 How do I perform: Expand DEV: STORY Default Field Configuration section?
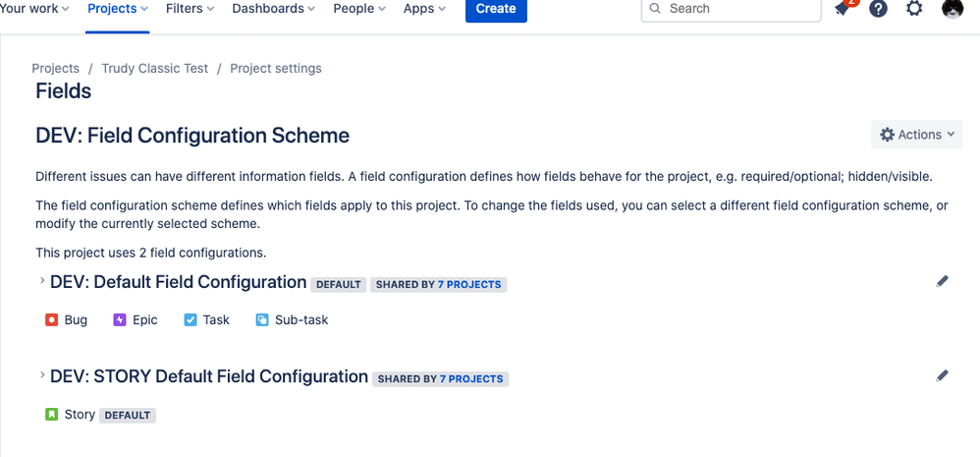tap(42, 375)
